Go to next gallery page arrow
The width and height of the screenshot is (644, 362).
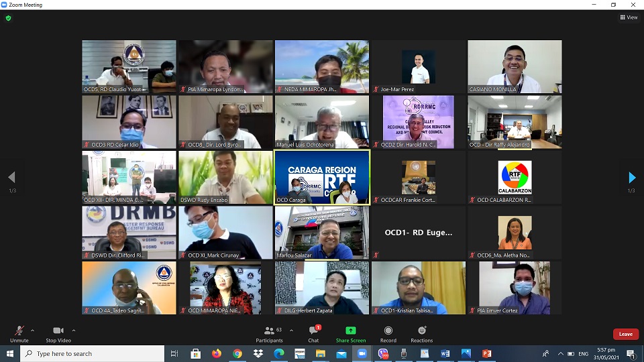[x=631, y=178]
